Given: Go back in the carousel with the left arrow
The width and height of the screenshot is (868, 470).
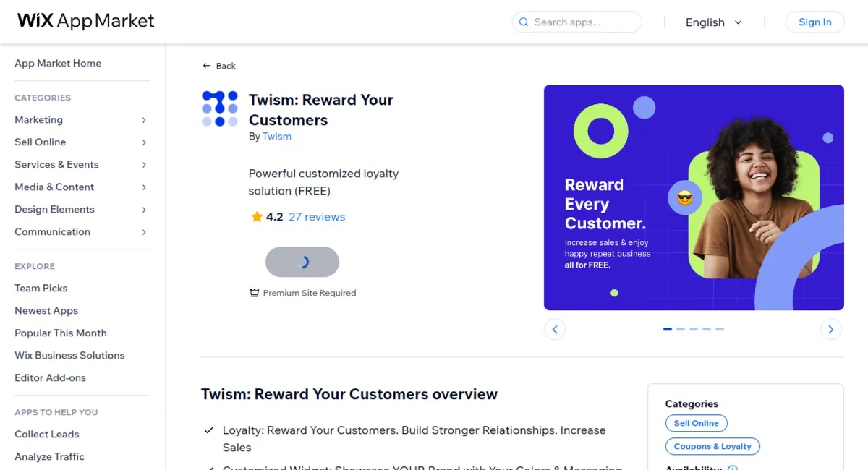Looking at the screenshot, I should coord(555,329).
